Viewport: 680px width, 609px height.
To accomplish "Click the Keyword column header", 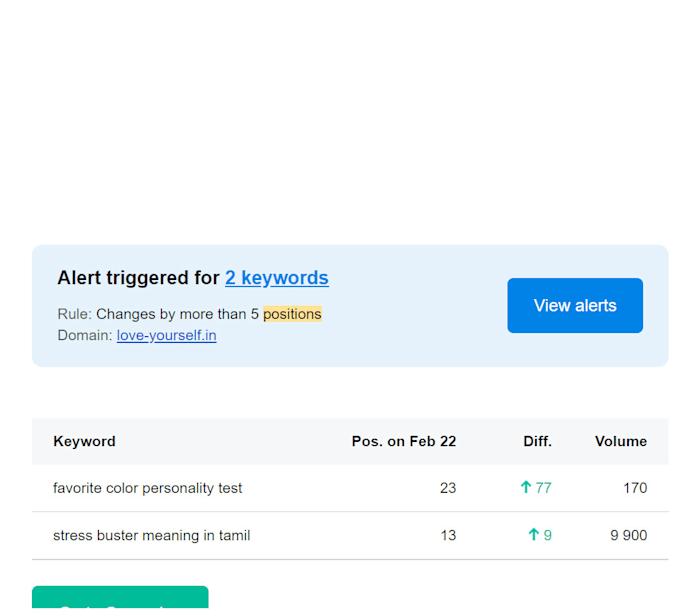I will (x=84, y=441).
